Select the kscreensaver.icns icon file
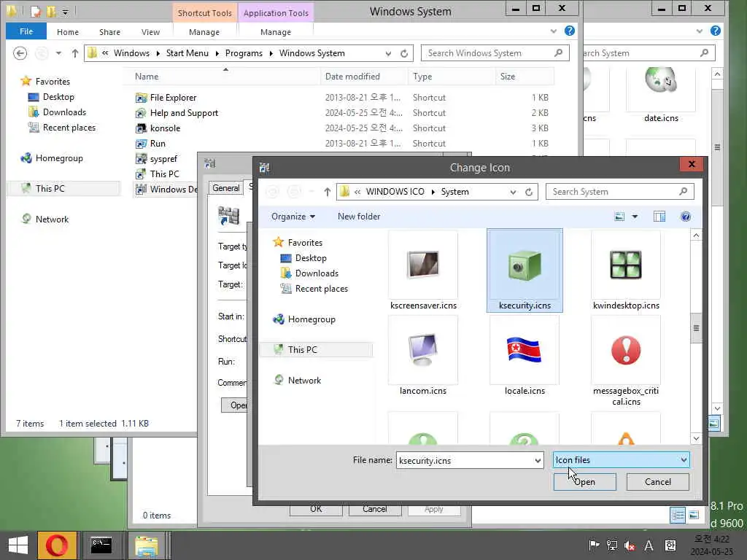 [x=423, y=271]
